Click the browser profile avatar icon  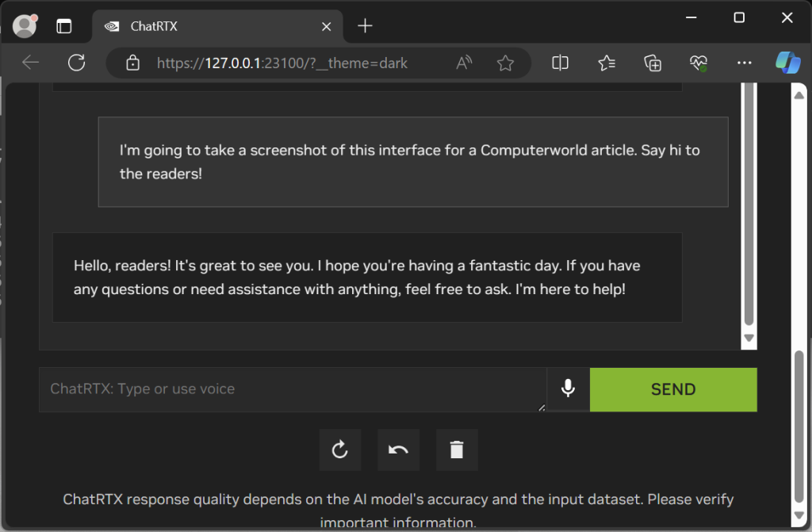[25, 26]
